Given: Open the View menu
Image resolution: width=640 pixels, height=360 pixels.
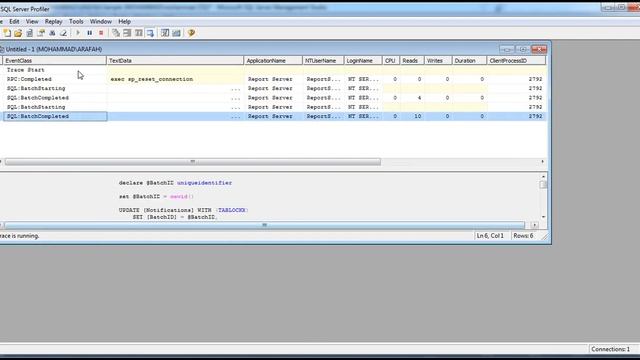Looking at the screenshot, I should point(32,22).
